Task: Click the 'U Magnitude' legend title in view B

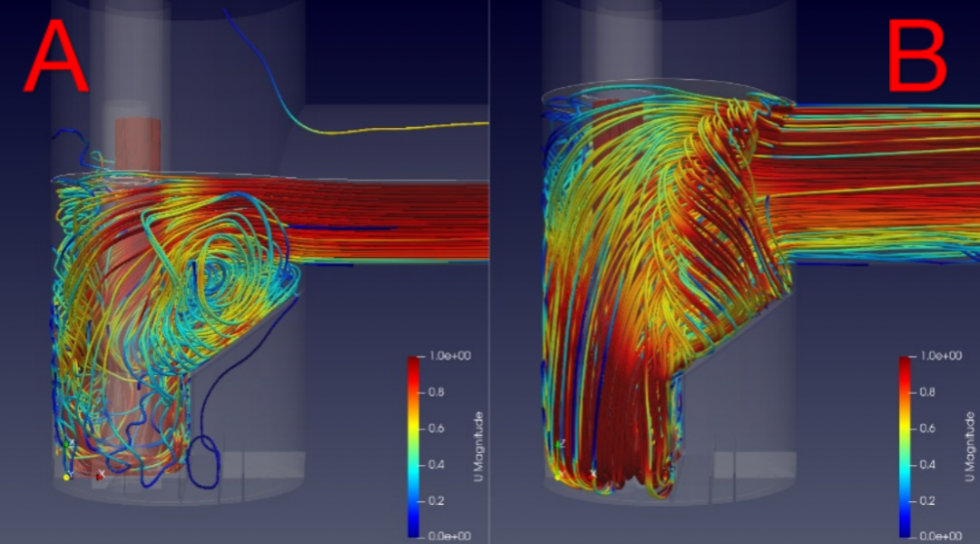Action: [x=970, y=447]
